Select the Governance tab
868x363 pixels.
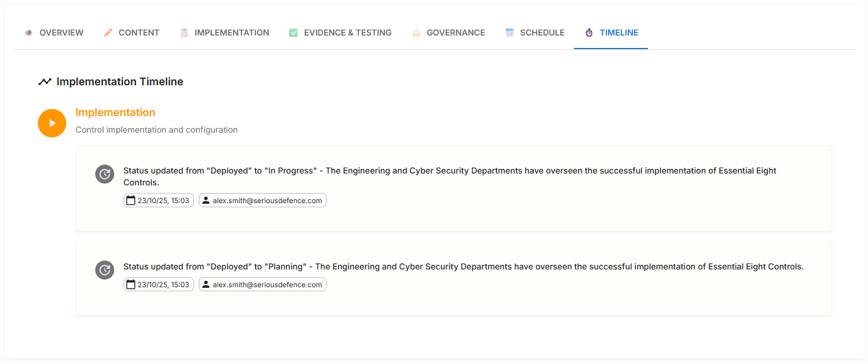click(448, 33)
